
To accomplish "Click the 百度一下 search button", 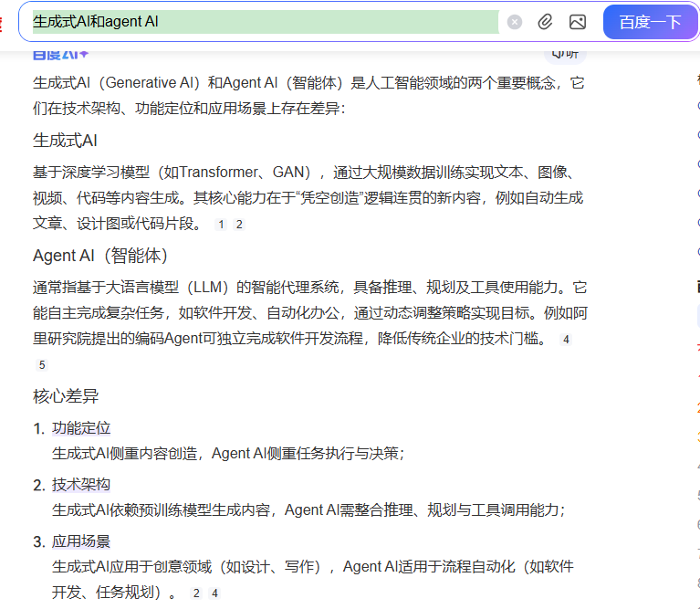I will [x=650, y=22].
